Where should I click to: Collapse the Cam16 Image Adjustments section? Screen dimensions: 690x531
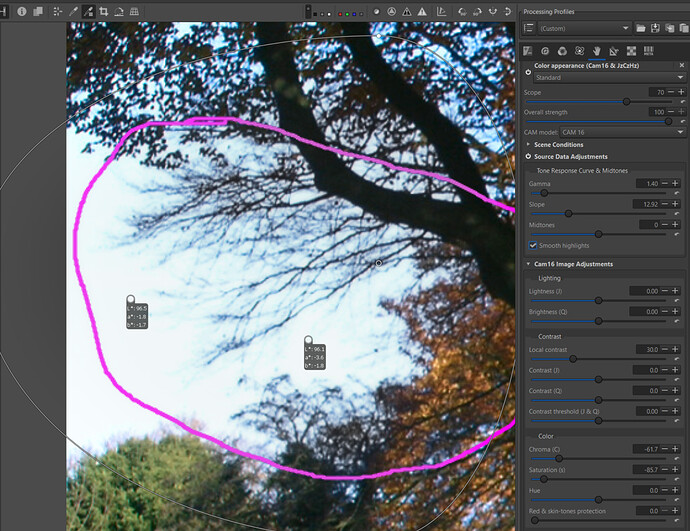tap(528, 264)
